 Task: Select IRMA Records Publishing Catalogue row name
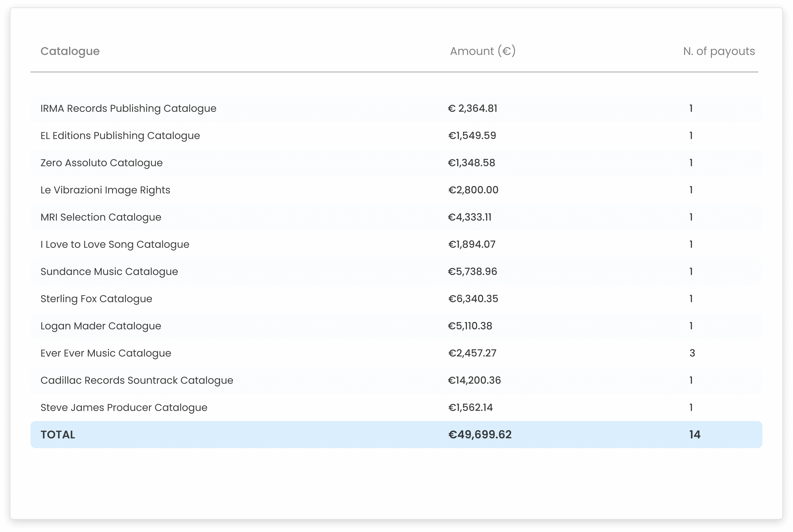(128, 109)
